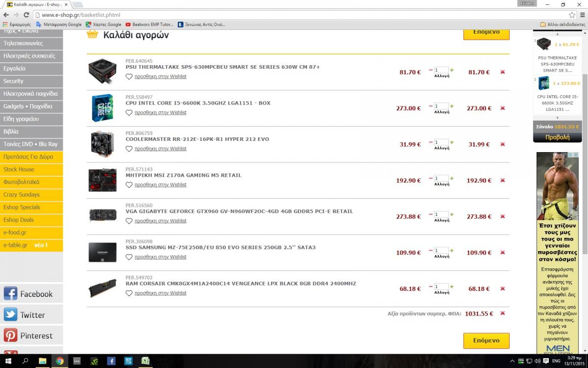Delete the Gigabyte GTX960 row from basket
This screenshot has width=588, height=368.
502,216
